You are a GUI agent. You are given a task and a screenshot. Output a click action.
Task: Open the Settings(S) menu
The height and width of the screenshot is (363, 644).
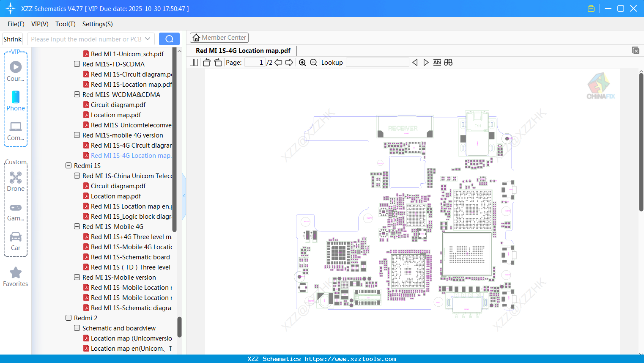(97, 24)
